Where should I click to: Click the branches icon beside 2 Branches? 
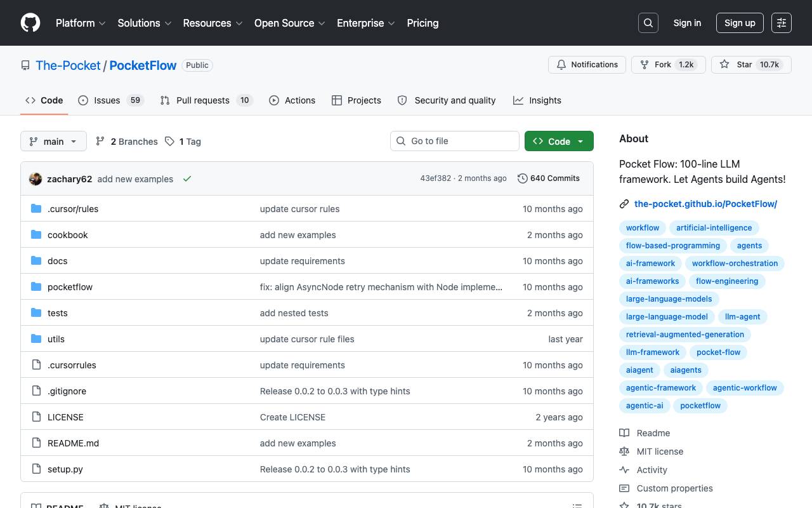pos(100,142)
